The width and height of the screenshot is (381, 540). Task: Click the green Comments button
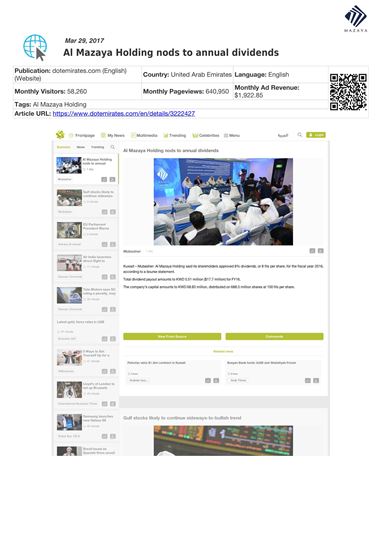(x=275, y=336)
